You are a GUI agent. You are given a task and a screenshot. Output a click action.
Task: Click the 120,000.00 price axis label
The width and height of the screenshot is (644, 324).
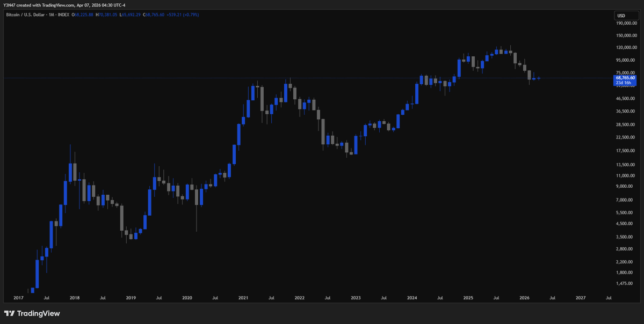[626, 48]
